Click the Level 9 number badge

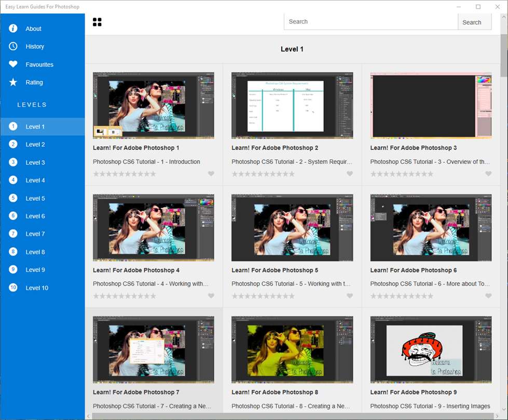pos(13,270)
